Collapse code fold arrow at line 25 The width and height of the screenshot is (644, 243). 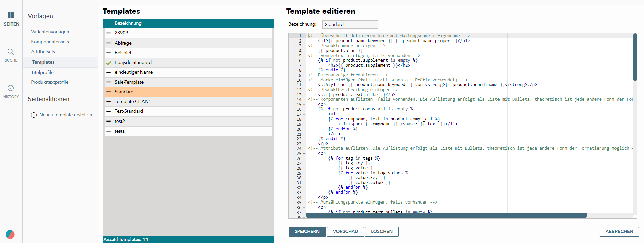tap(304, 154)
